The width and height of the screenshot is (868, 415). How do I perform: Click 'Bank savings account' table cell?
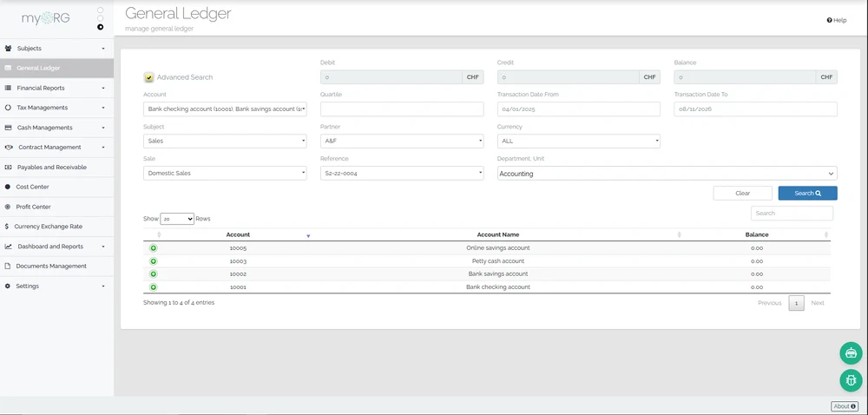[497, 273]
